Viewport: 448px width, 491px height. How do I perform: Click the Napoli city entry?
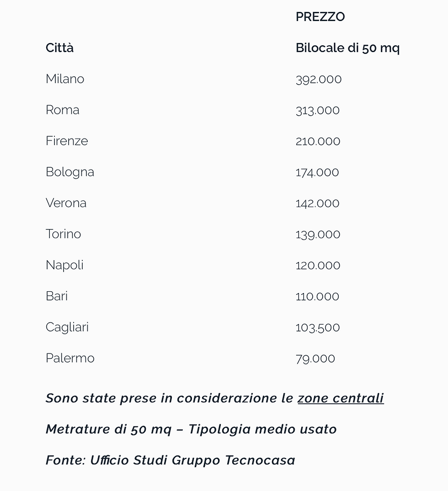[x=64, y=265]
